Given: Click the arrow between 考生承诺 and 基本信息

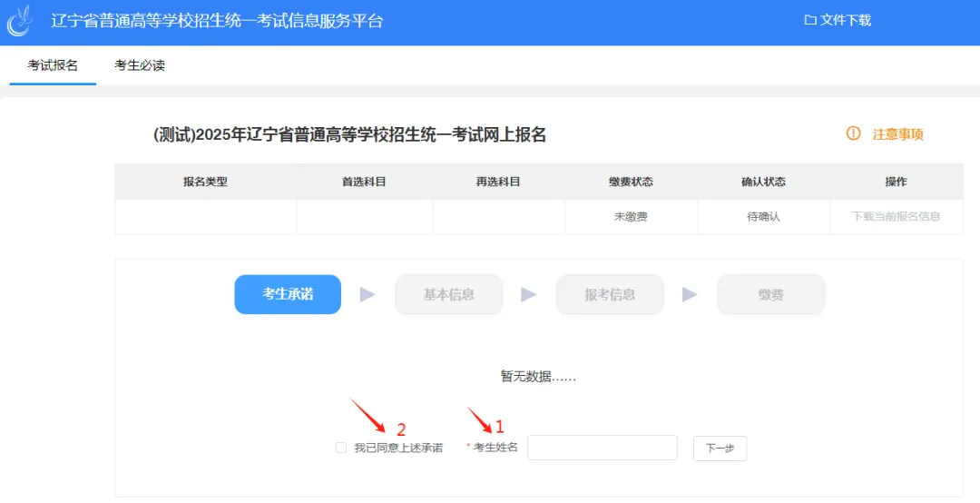Looking at the screenshot, I should [x=368, y=294].
